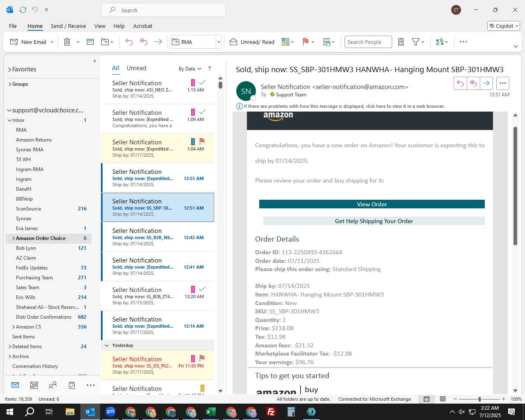Click the Reply icon in ribbon

tap(129, 42)
